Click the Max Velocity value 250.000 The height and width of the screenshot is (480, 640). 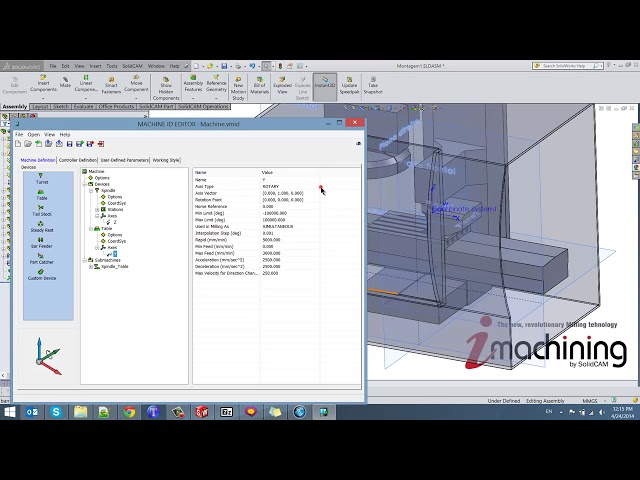[x=270, y=273]
